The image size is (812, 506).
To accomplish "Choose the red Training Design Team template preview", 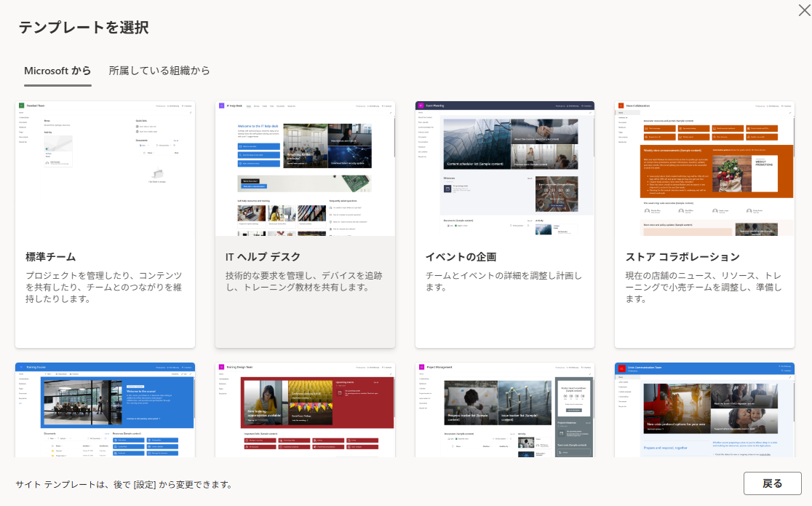I will (305, 410).
